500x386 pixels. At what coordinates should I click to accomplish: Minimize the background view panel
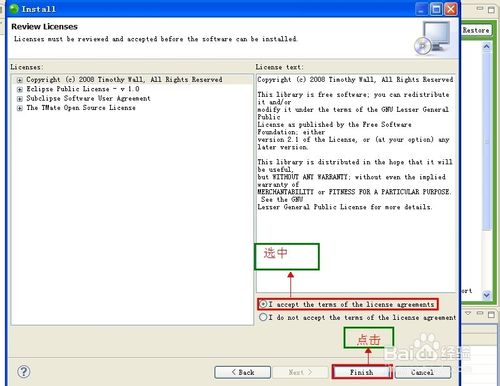(x=480, y=9)
